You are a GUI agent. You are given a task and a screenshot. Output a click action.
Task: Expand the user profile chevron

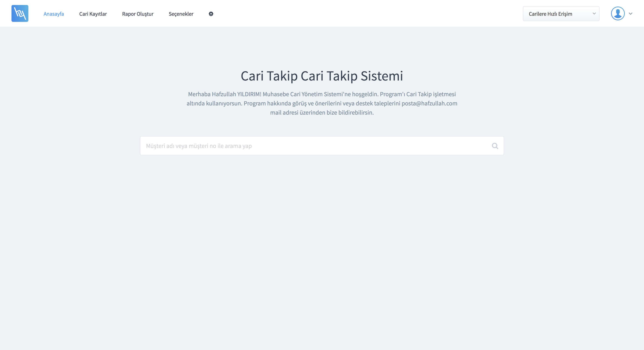click(x=630, y=14)
